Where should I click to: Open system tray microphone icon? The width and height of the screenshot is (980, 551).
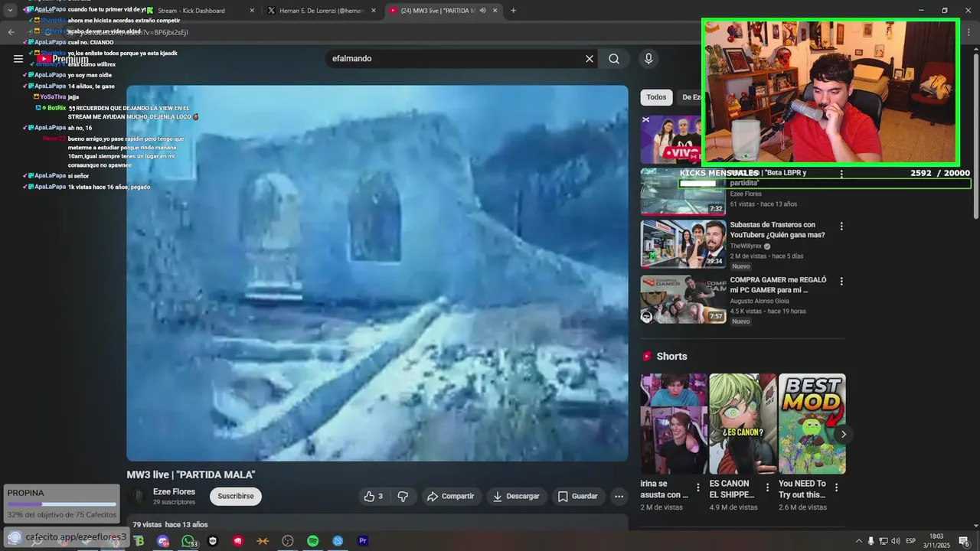tap(871, 541)
